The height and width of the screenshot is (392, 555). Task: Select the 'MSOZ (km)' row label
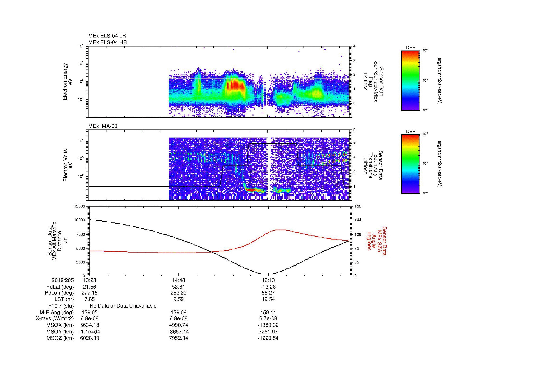pos(60,338)
